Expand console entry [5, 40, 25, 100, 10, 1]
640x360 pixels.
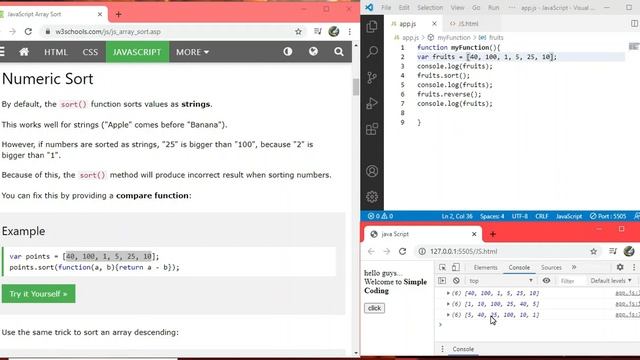coord(448,315)
